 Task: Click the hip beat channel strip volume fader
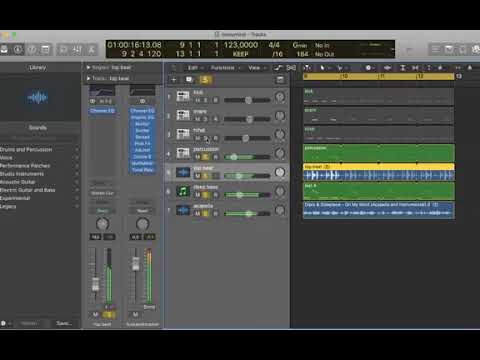[x=95, y=284]
